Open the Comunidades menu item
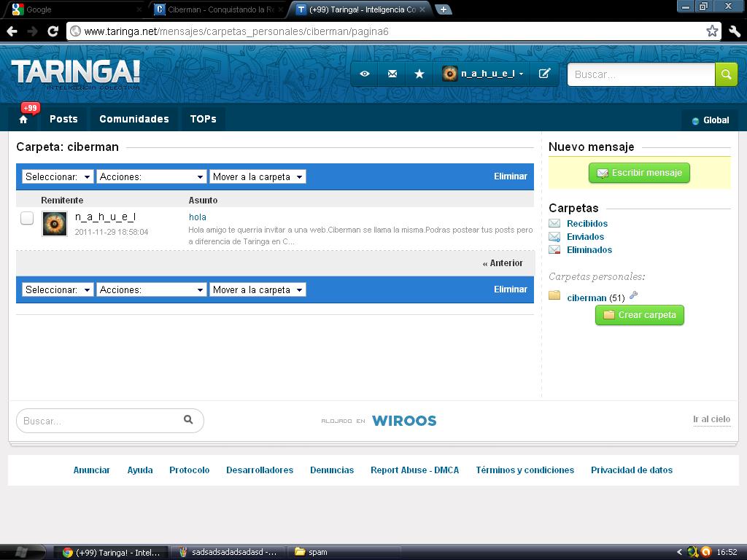 pyautogui.click(x=133, y=119)
